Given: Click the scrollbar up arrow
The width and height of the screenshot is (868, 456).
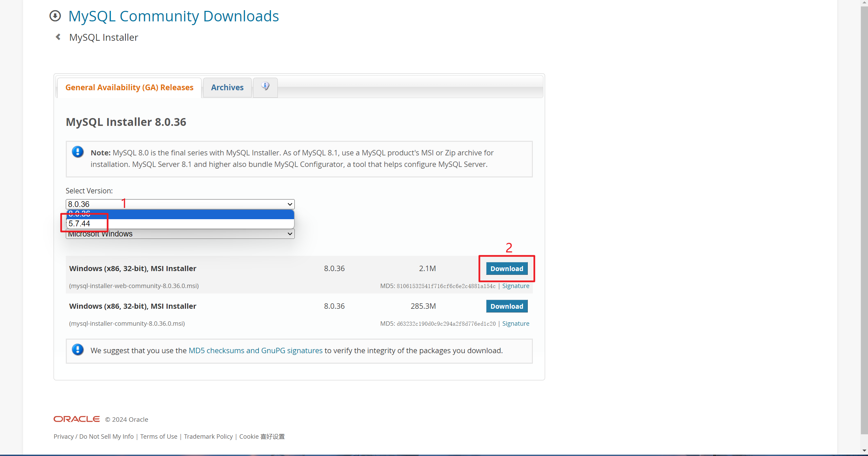Looking at the screenshot, I should 864,3.
